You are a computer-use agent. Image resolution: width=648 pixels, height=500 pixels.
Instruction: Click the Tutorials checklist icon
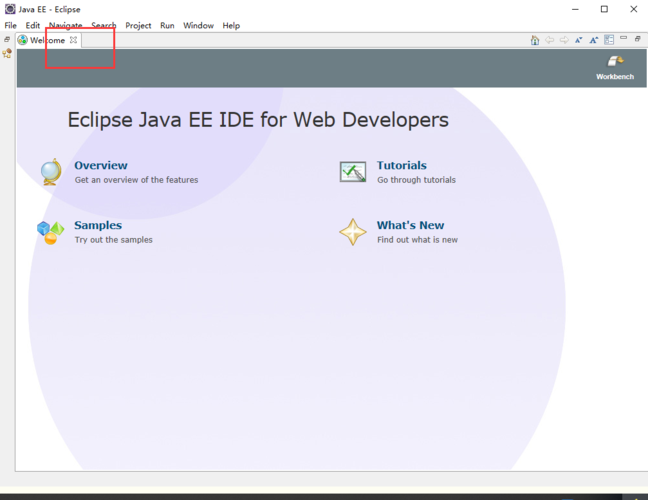pos(353,172)
